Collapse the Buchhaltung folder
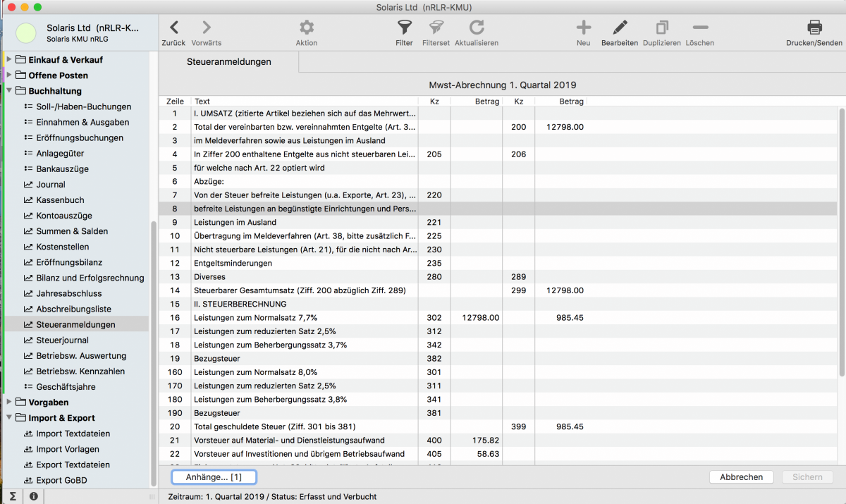 click(x=10, y=91)
